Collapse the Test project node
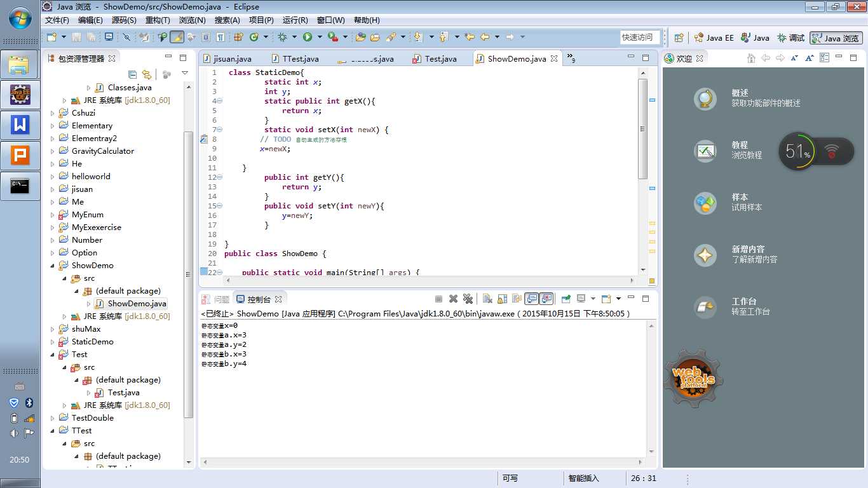Image resolution: width=868 pixels, height=488 pixels. point(53,355)
